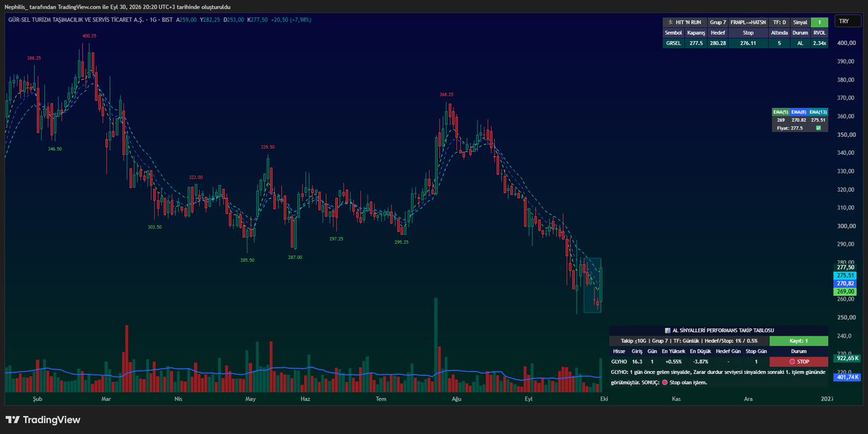This screenshot has height=434, width=868.
Task: Click the GRSEL symbol cell
Action: click(x=673, y=43)
